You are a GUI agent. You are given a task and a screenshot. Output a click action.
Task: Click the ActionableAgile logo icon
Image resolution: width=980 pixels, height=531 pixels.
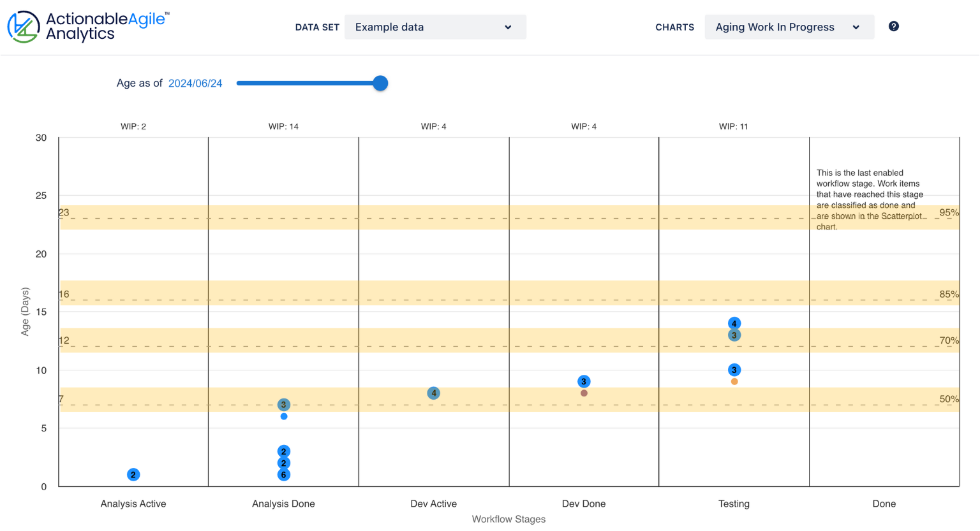pos(21,26)
